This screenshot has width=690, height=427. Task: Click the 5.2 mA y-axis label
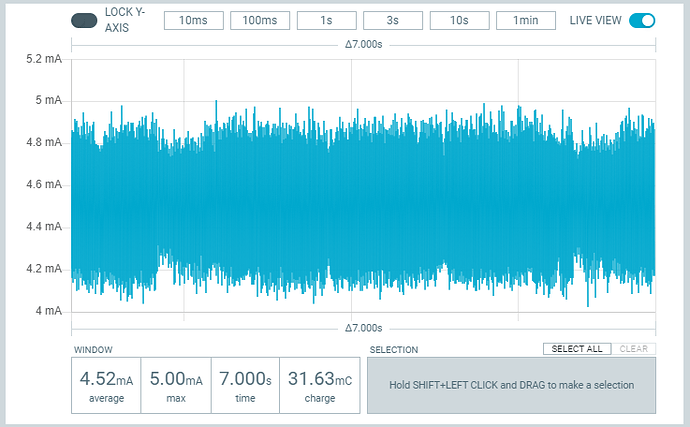[44, 59]
